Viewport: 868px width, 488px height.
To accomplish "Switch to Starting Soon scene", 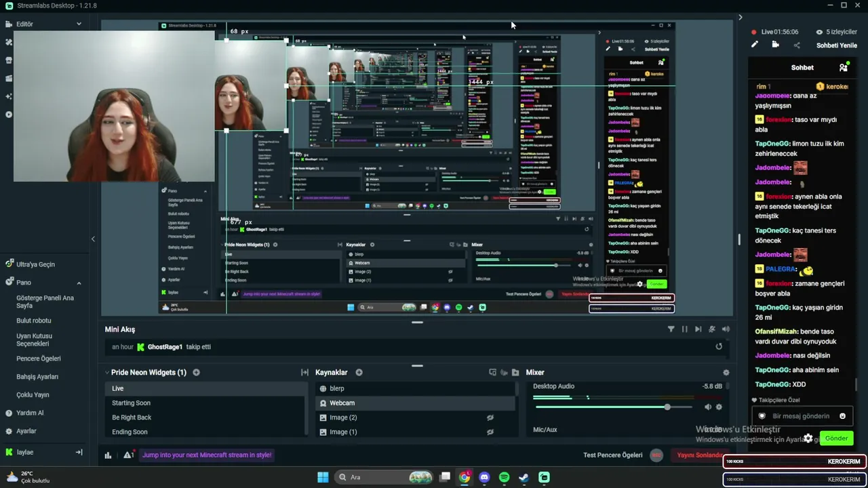I will [205, 403].
